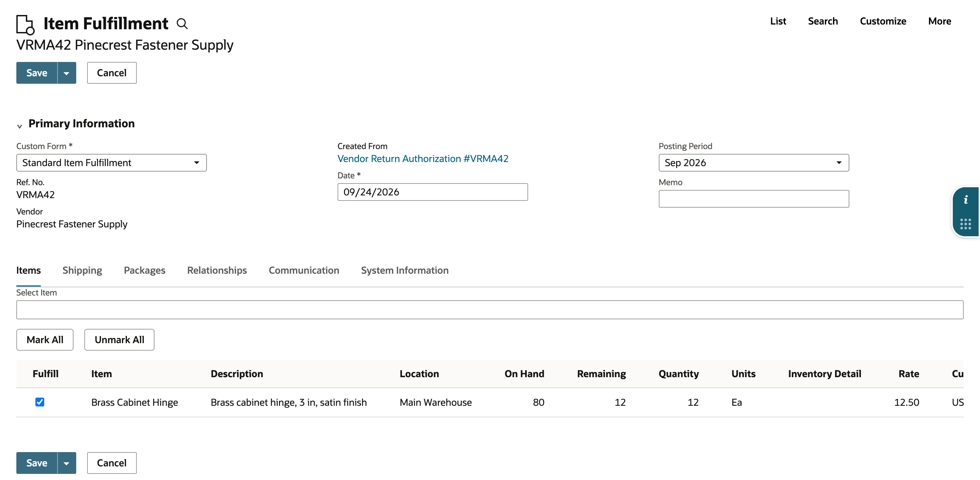The width and height of the screenshot is (980, 480).
Task: Click the Memo input field
Action: point(753,199)
